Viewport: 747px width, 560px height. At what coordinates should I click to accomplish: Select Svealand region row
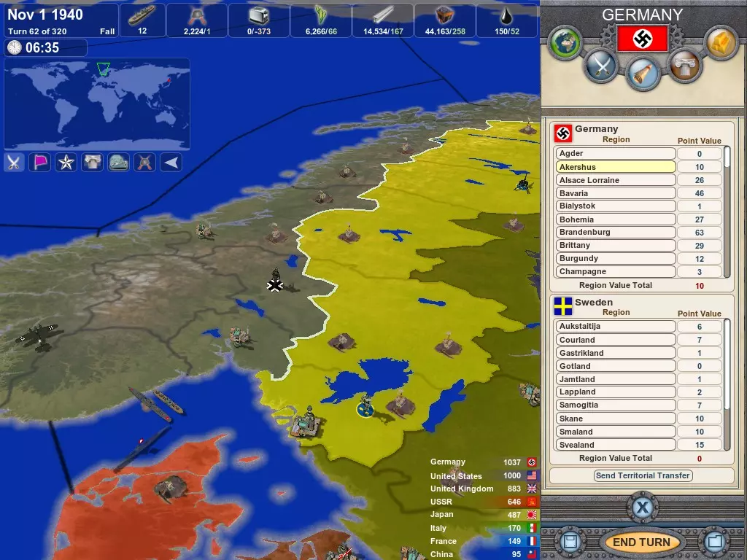click(615, 445)
